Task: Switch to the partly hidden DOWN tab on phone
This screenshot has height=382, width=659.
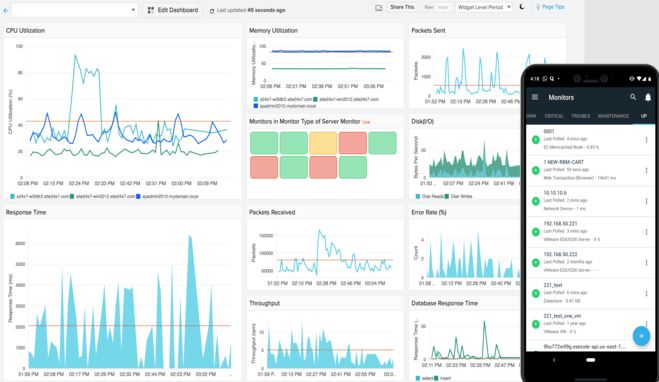Action: [531, 116]
